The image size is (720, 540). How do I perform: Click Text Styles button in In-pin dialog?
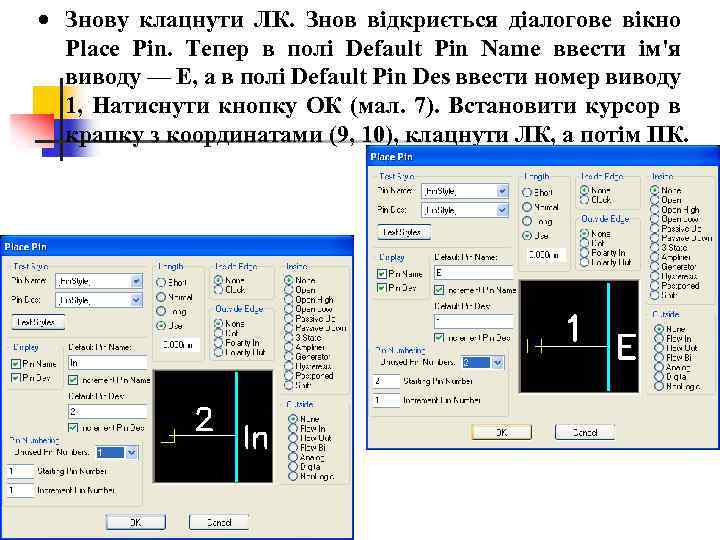pyautogui.click(x=38, y=322)
